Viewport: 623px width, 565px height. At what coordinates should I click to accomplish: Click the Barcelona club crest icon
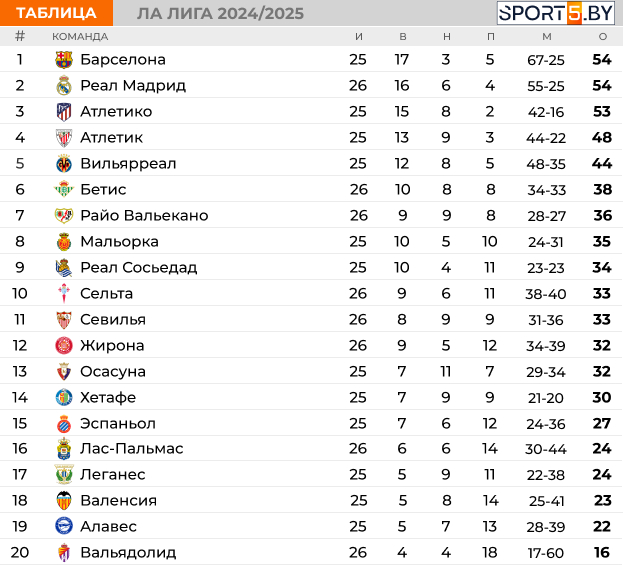(x=64, y=60)
